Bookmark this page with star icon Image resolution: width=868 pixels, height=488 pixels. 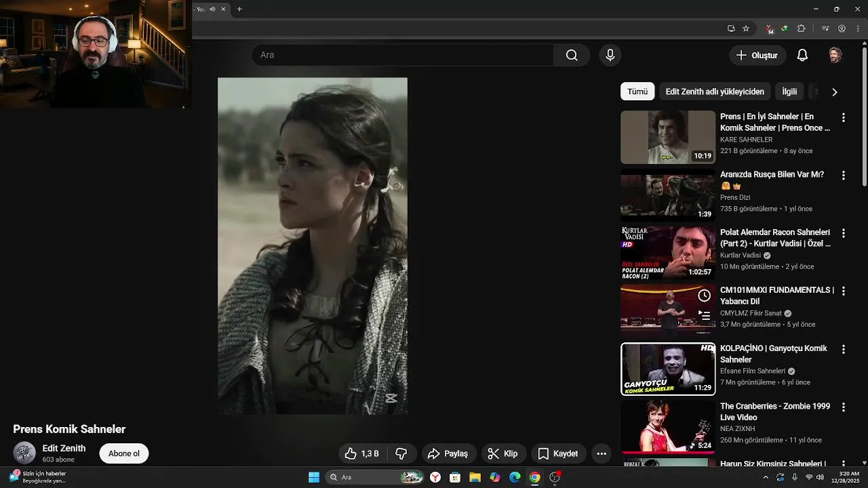click(x=746, y=28)
